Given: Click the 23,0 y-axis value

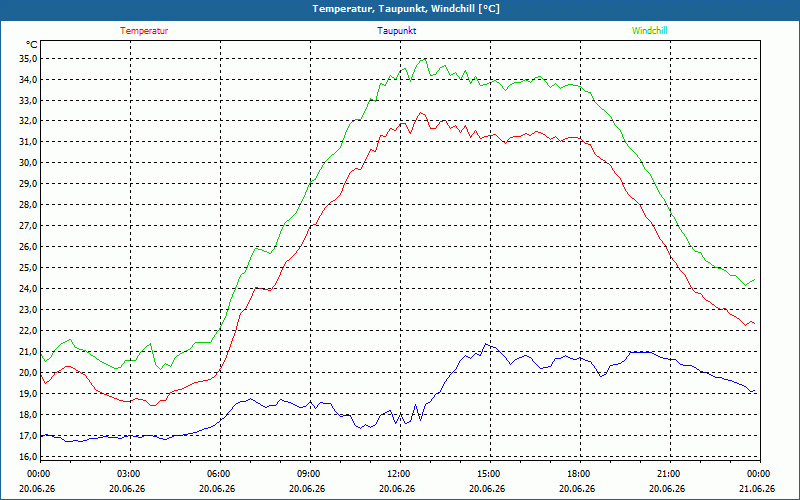Looking at the screenshot, I should tap(28, 310).
